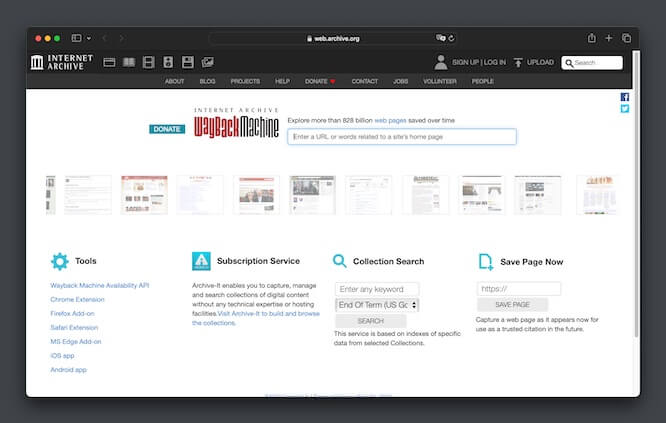Open the MS Edge Add-on link
This screenshot has height=423, width=666.
click(76, 341)
